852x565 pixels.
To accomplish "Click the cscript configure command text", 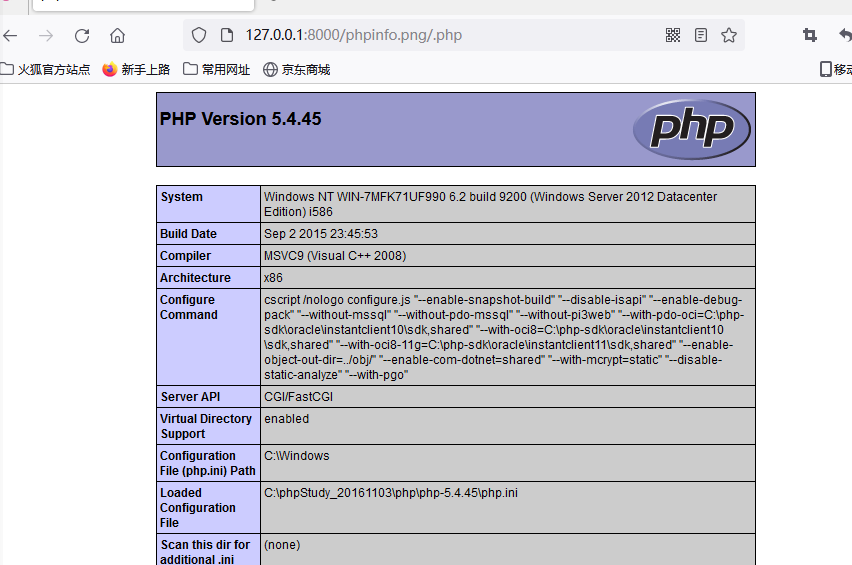I will (x=504, y=337).
